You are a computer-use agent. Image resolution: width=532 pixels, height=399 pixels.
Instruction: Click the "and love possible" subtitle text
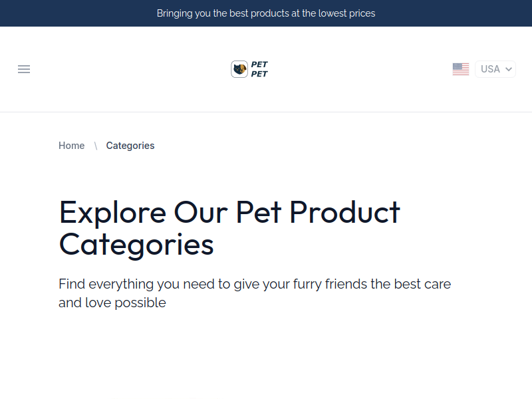(x=112, y=303)
